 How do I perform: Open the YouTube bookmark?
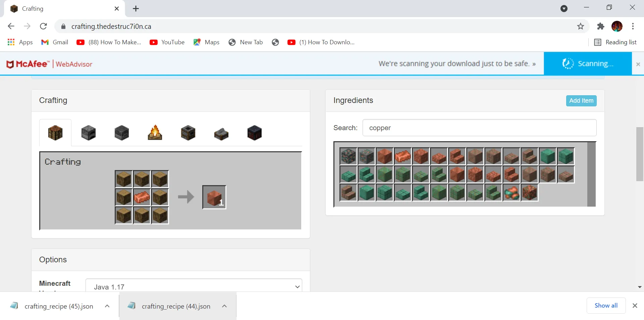(x=167, y=42)
